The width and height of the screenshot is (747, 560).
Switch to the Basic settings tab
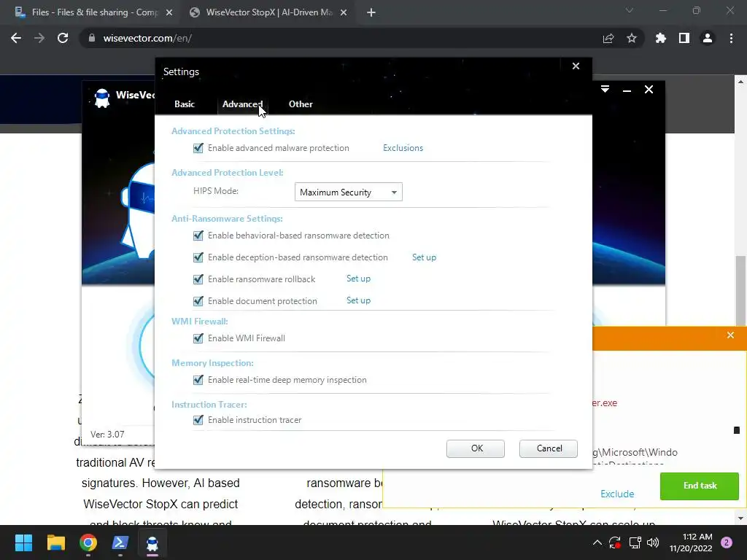[x=185, y=104]
